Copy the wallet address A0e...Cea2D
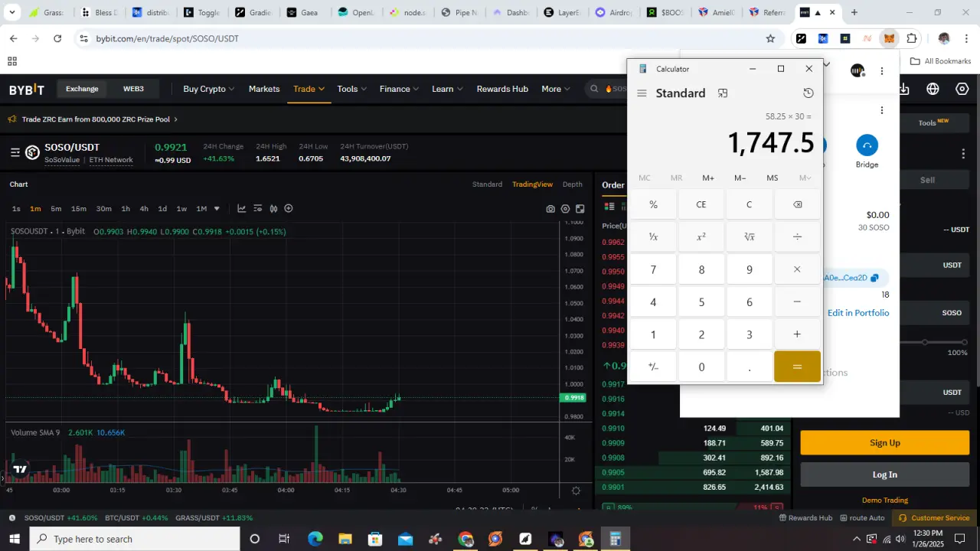The height and width of the screenshot is (551, 980). (x=874, y=278)
